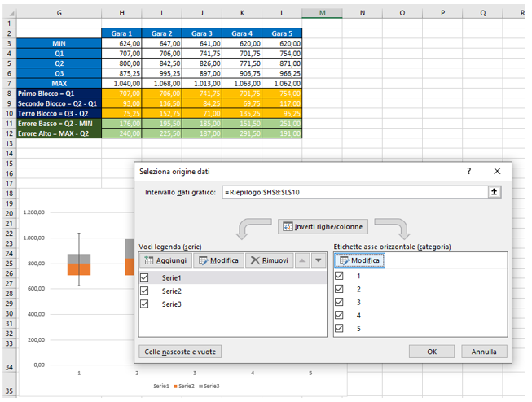This screenshot has width=532, height=402.
Task: Click Annulla to cancel the dialog
Action: pyautogui.click(x=484, y=352)
